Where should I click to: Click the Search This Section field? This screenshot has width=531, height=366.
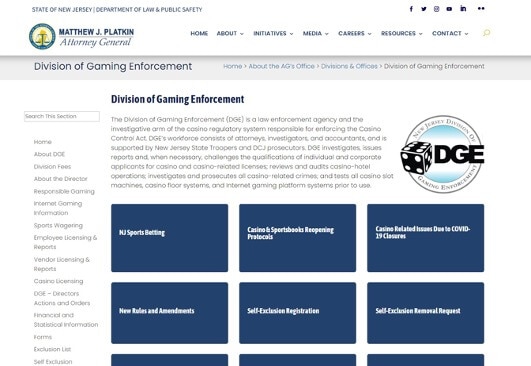click(62, 116)
